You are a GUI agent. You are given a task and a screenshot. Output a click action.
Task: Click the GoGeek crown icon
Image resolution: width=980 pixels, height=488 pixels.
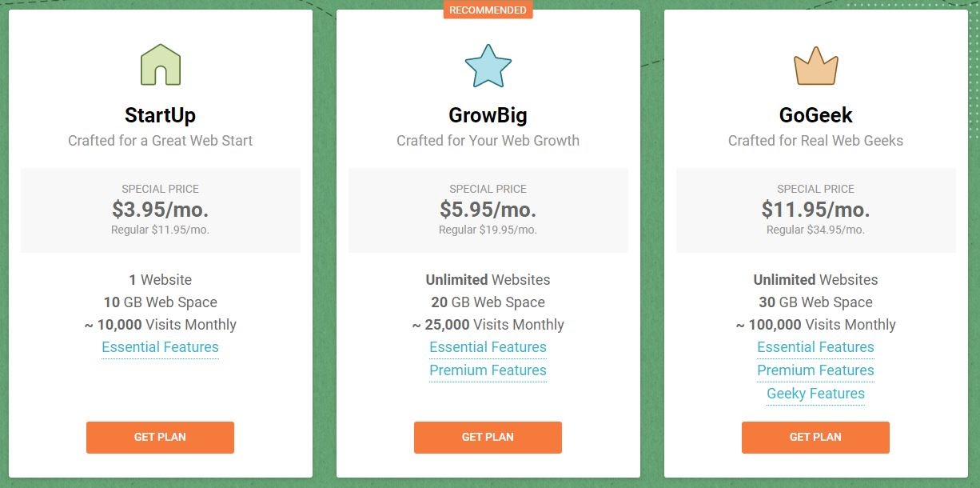click(x=815, y=66)
